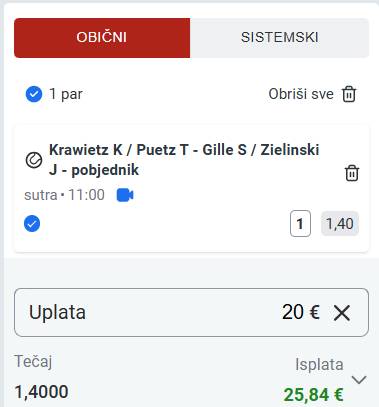Expand payout details with the chevron arrow
The height and width of the screenshot is (407, 379).
point(359,380)
